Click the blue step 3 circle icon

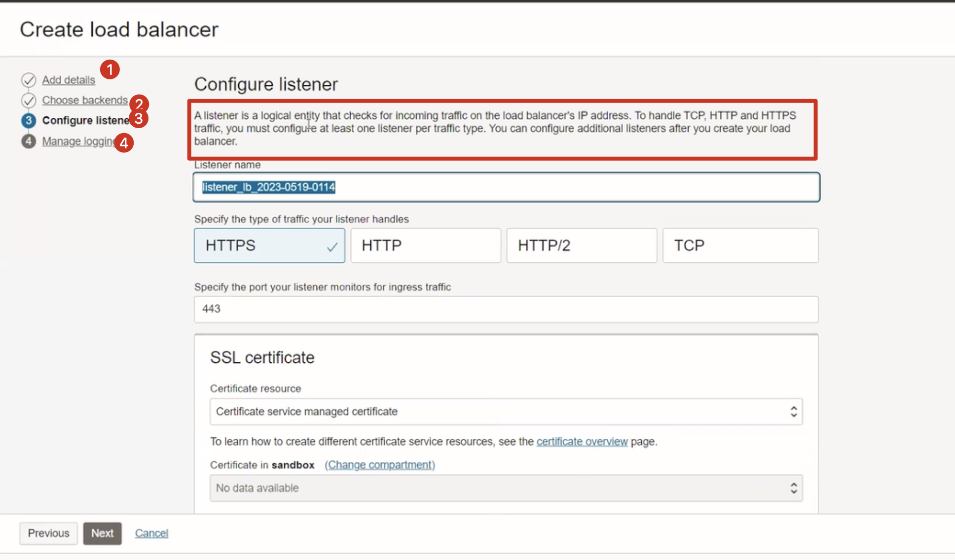coord(29,121)
